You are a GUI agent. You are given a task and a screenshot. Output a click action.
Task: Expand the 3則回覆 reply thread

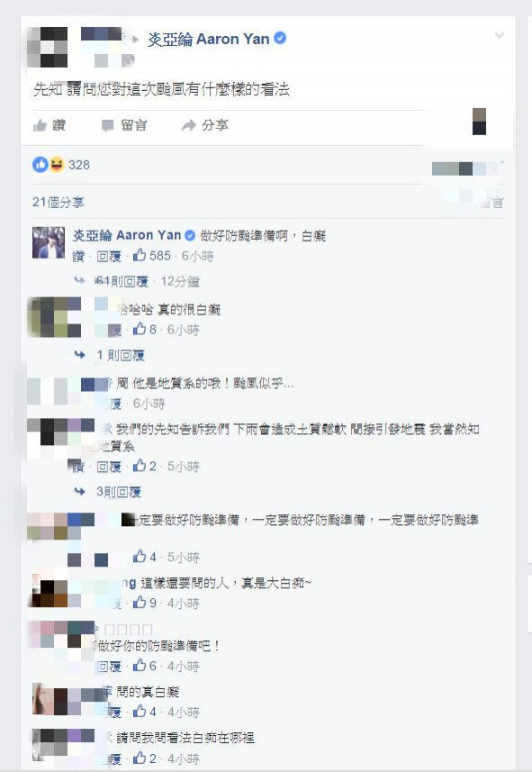[x=119, y=491]
